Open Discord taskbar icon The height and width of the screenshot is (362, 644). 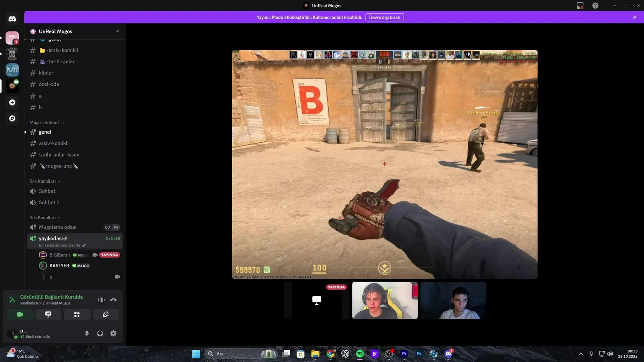click(448, 354)
